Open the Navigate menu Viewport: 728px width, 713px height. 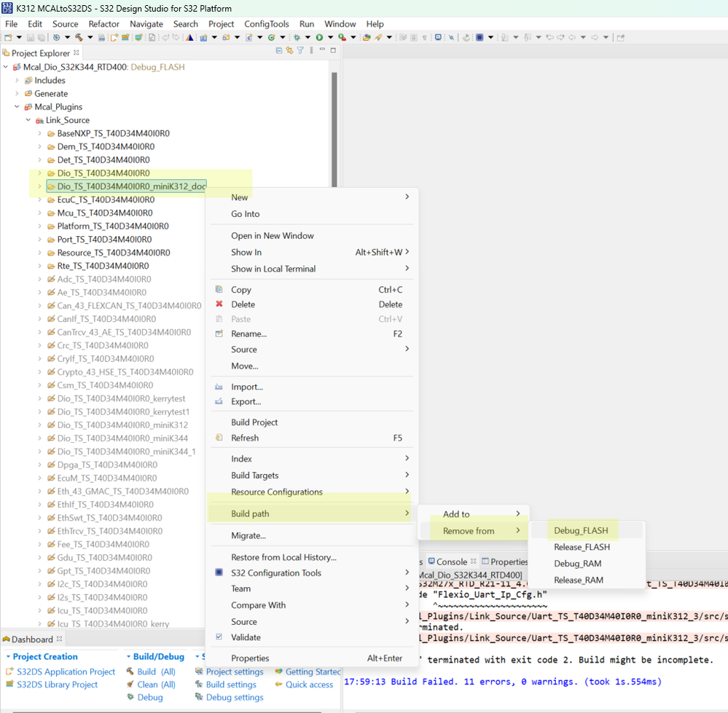[146, 23]
